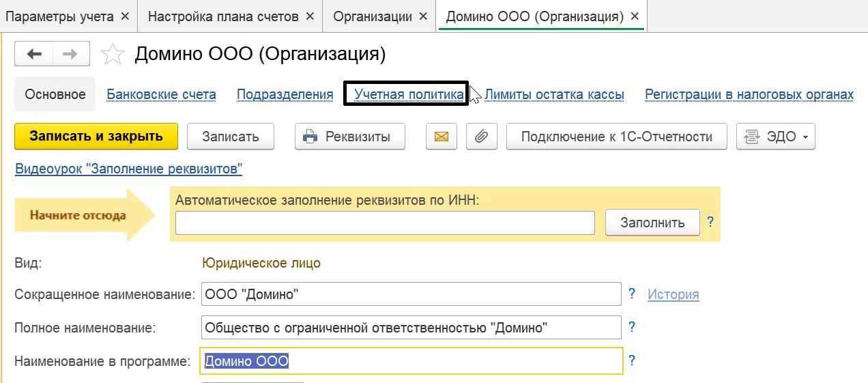
Task: Click the paperclip attachments icon
Action: pos(482,137)
